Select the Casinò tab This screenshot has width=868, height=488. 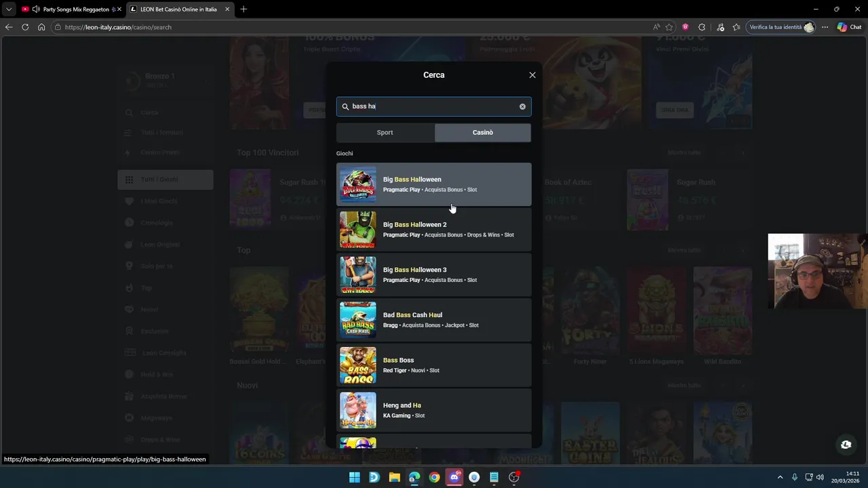click(x=483, y=132)
